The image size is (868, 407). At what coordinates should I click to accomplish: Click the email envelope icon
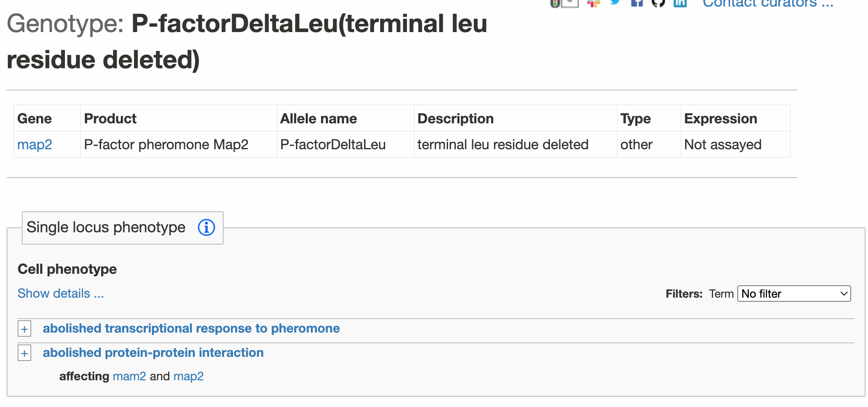coord(570,3)
